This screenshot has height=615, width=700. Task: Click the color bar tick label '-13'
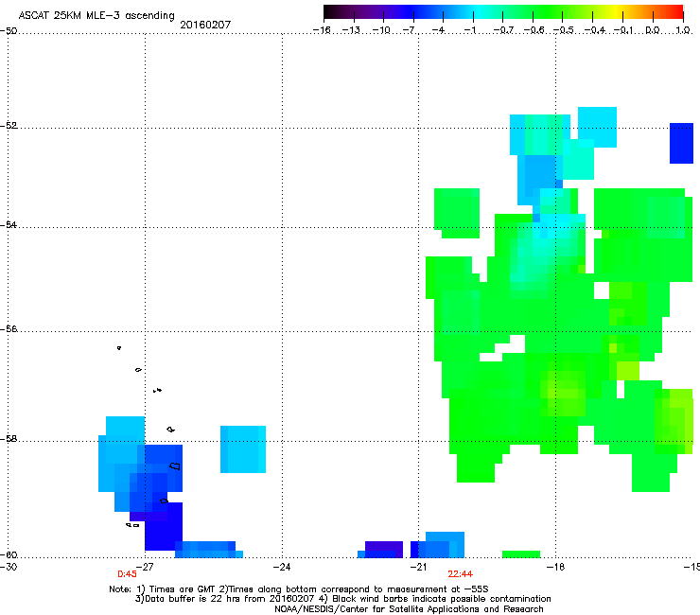(351, 30)
